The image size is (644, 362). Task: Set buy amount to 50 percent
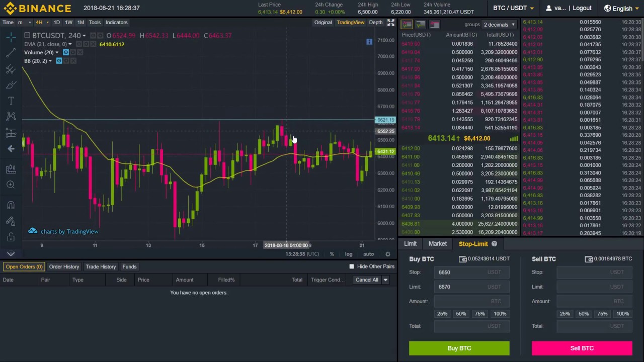point(461,313)
